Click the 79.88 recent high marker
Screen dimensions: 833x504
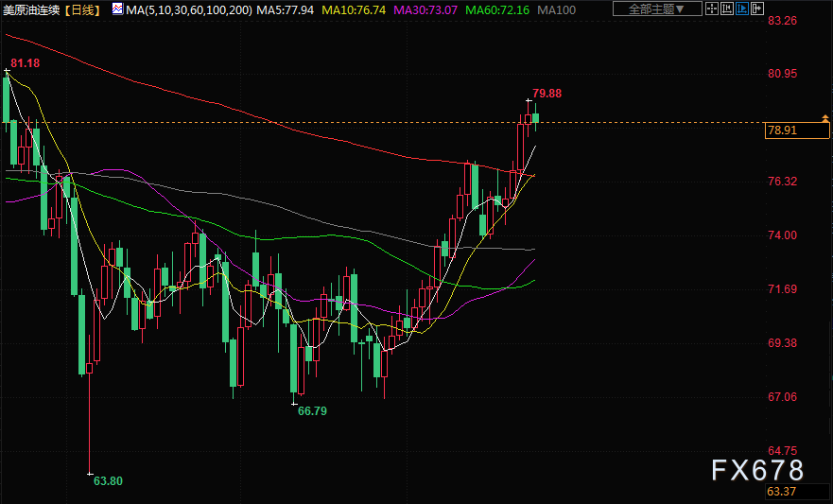click(x=547, y=94)
